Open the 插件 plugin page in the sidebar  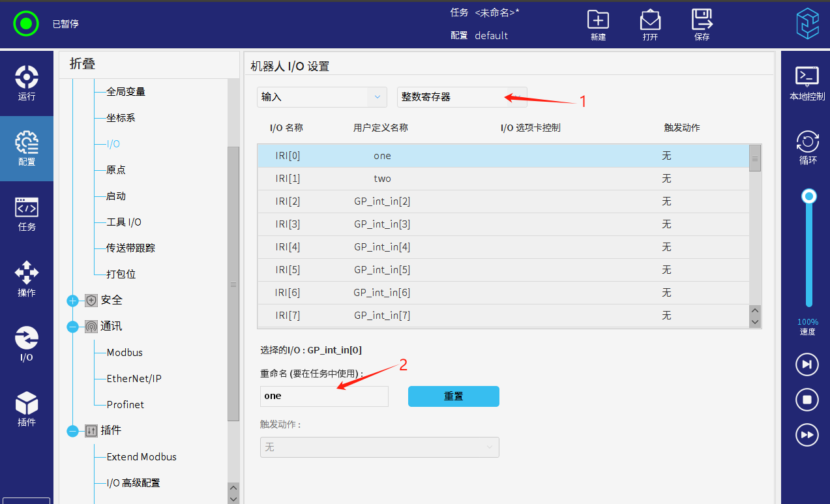27,409
